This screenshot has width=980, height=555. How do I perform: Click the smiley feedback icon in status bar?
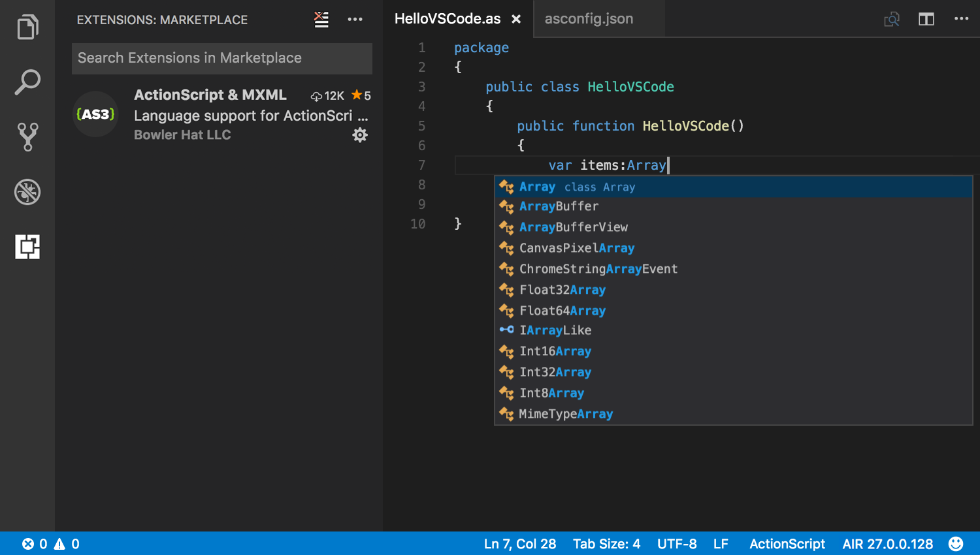(x=955, y=543)
